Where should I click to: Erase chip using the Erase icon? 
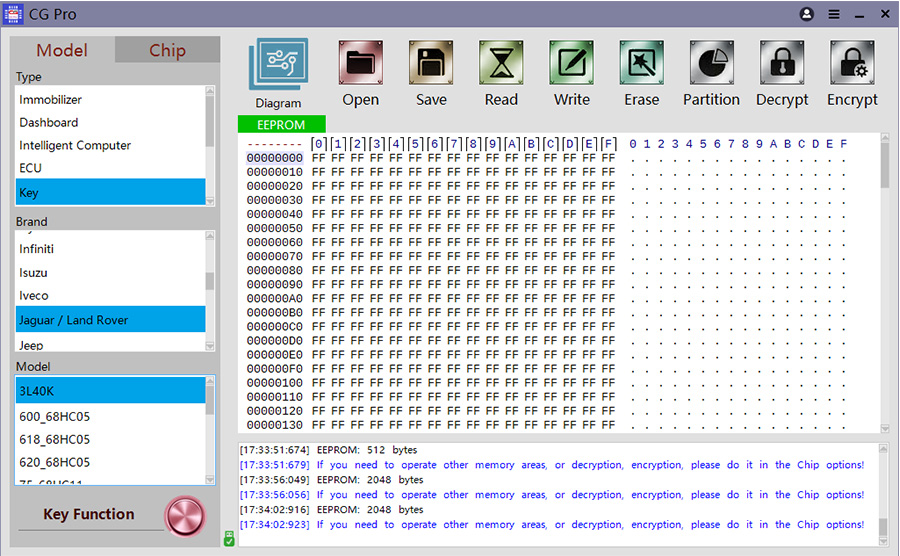[x=641, y=66]
